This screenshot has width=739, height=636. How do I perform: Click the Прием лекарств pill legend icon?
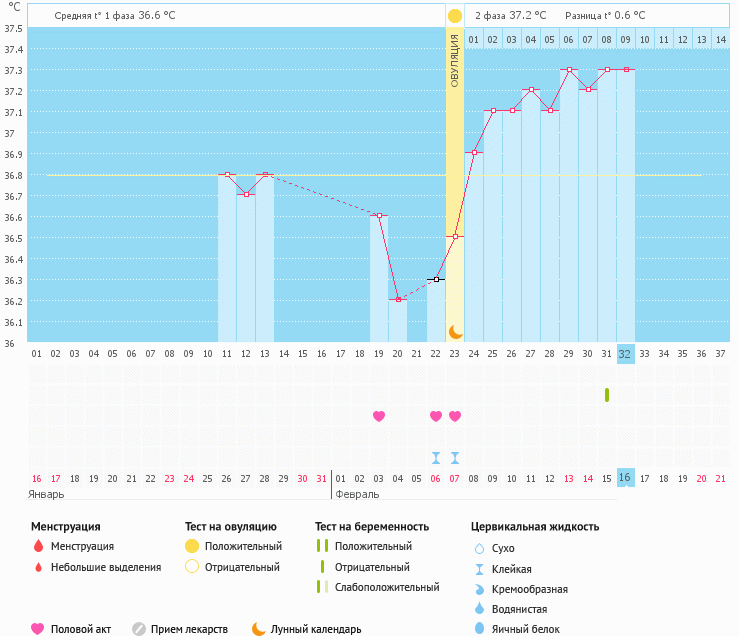139,629
